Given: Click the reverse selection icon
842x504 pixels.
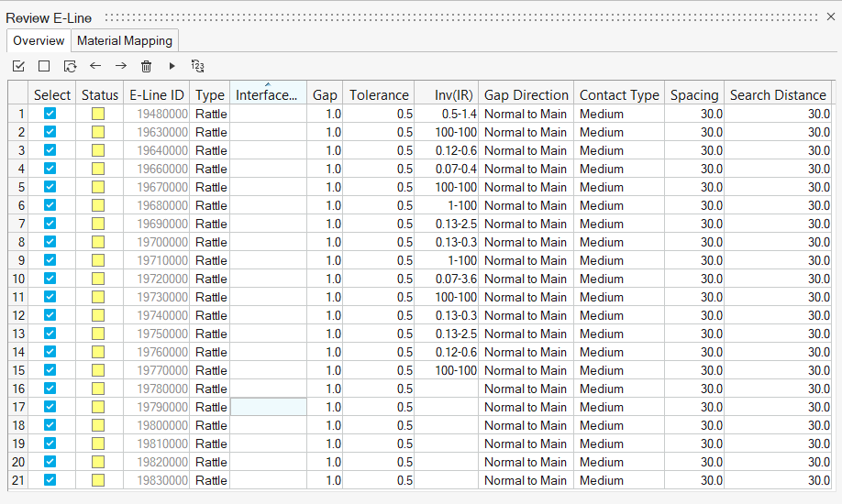Looking at the screenshot, I should [70, 66].
